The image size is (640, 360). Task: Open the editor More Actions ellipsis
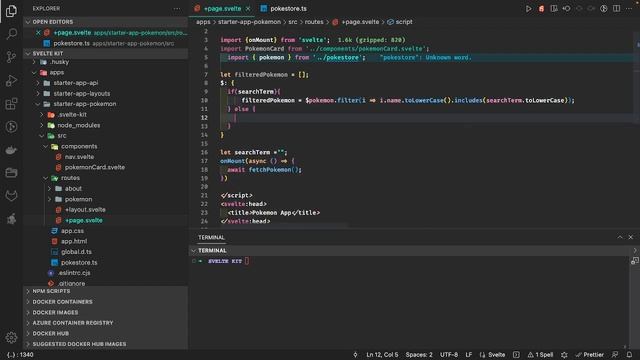(x=629, y=9)
